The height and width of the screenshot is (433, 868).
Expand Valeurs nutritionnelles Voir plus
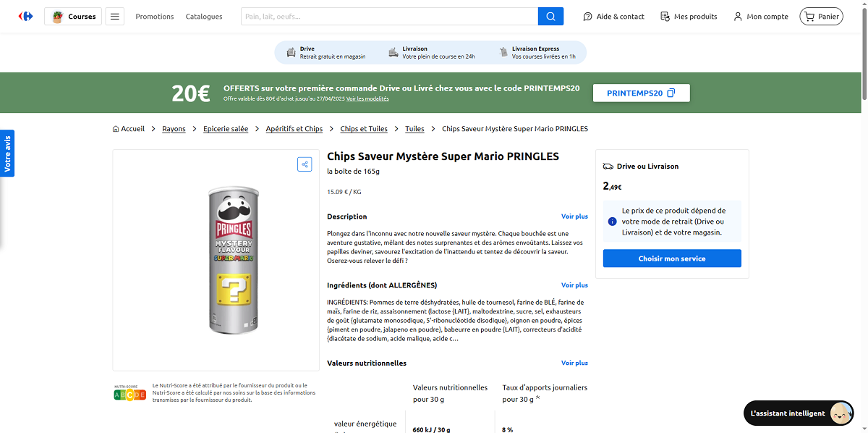pyautogui.click(x=574, y=363)
